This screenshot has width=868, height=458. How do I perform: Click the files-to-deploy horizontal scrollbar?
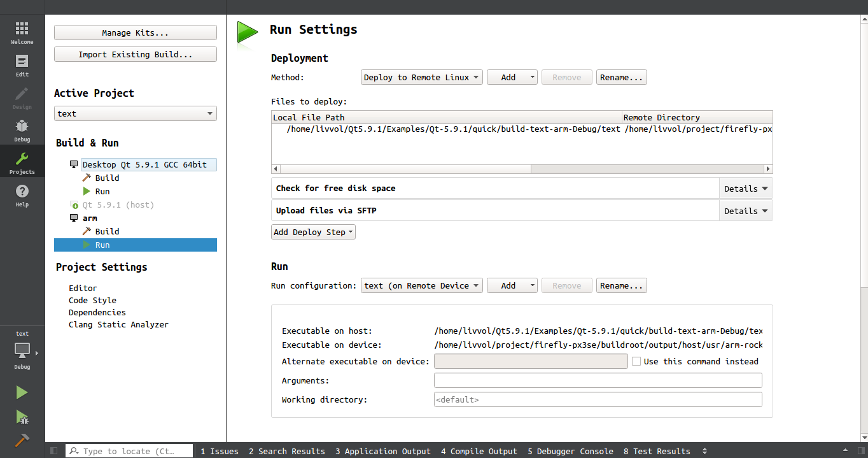pyautogui.click(x=522, y=169)
